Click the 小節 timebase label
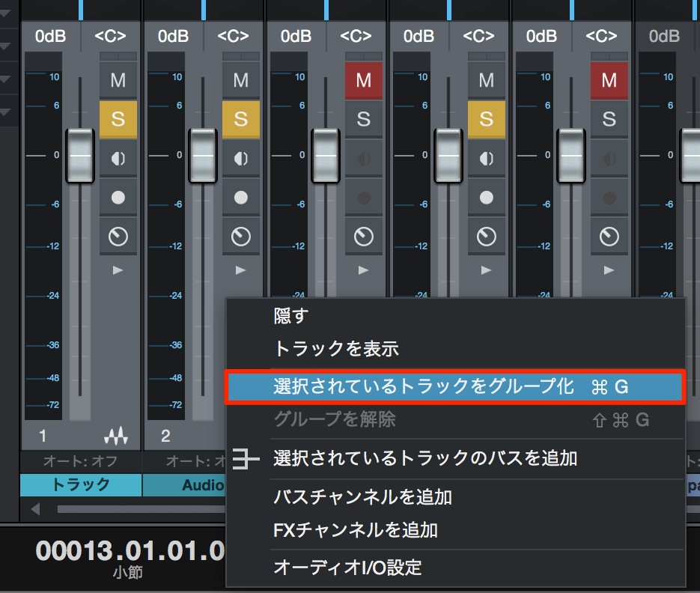Viewport: 700px width, 593px height. [128, 573]
